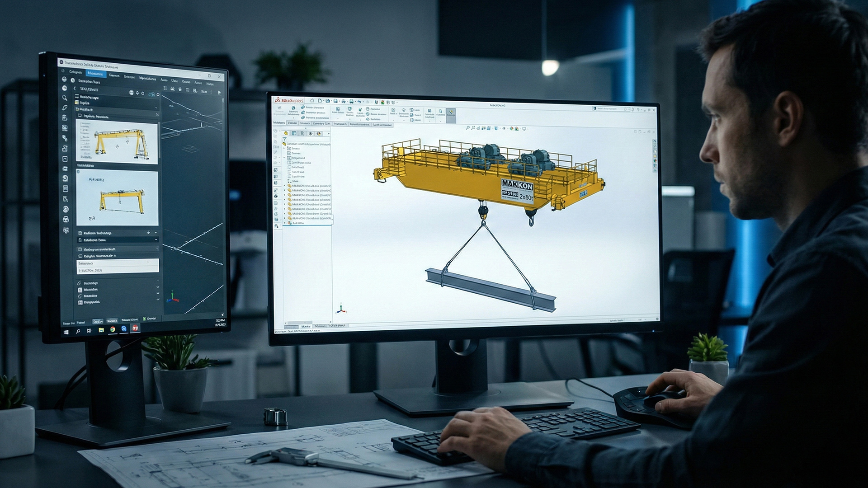Image resolution: width=868 pixels, height=488 pixels.
Task: Toggle the checkmark on the second row of the bottom list
Action: pos(158,287)
